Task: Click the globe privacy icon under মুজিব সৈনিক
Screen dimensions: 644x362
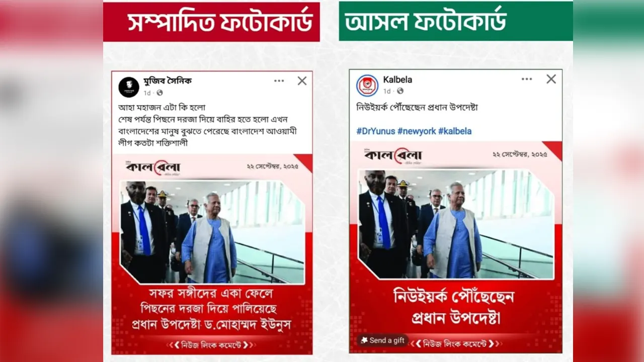Action: point(160,93)
